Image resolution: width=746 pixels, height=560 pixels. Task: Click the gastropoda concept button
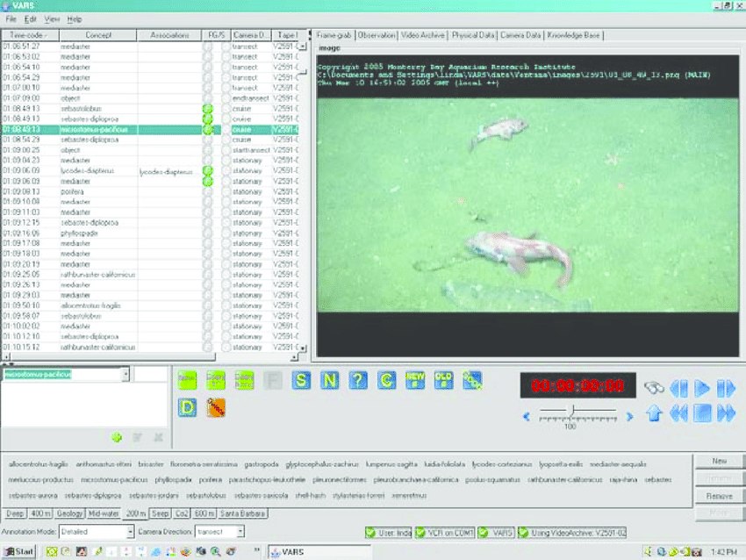[262, 464]
